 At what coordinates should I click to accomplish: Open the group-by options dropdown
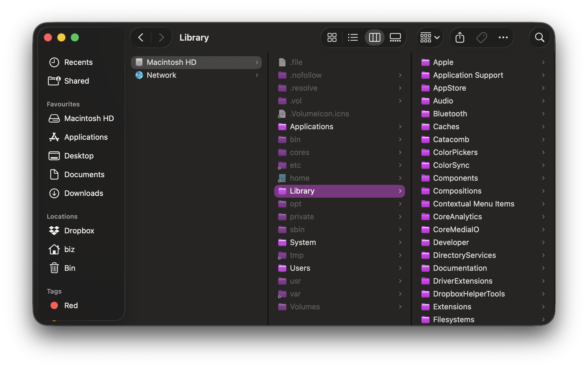coord(430,37)
